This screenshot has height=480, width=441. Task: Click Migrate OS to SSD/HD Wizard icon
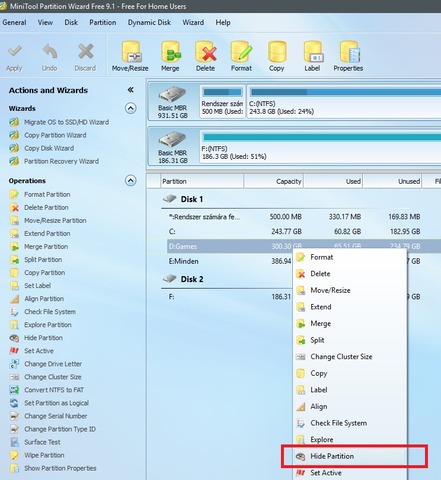tap(14, 122)
